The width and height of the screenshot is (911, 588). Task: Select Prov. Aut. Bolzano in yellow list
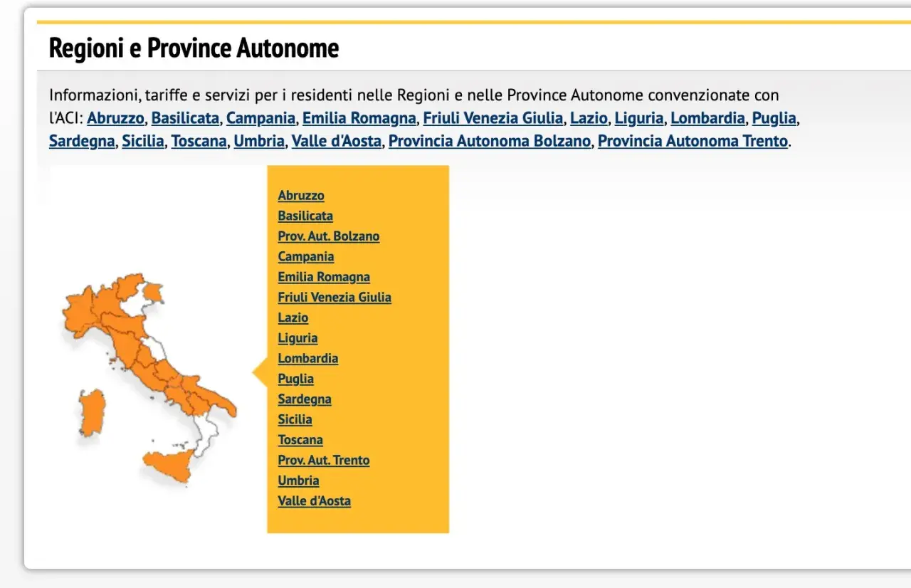coord(329,236)
